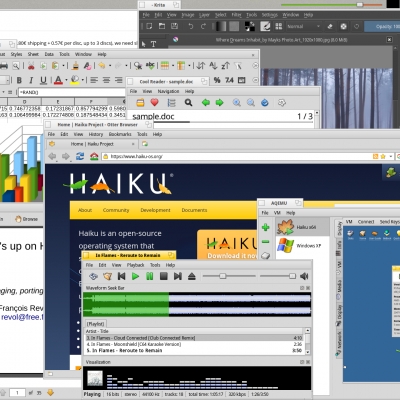Click the spreadsheet undo arrow icon

point(102,66)
